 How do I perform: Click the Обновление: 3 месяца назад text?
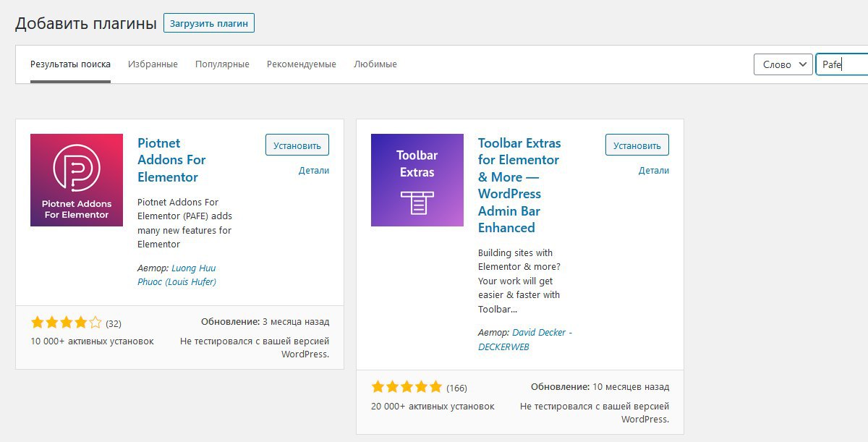tap(265, 322)
